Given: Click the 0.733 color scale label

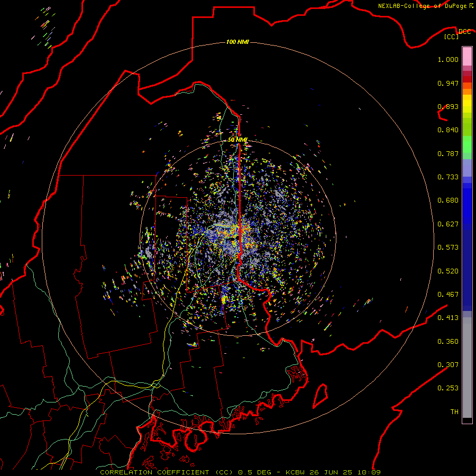Looking at the screenshot, I should (448, 177).
